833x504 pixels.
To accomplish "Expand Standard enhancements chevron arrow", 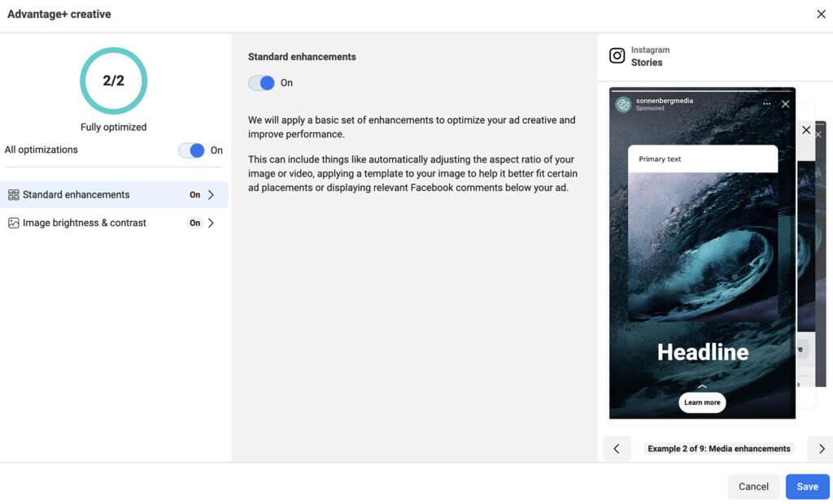I will (x=212, y=195).
